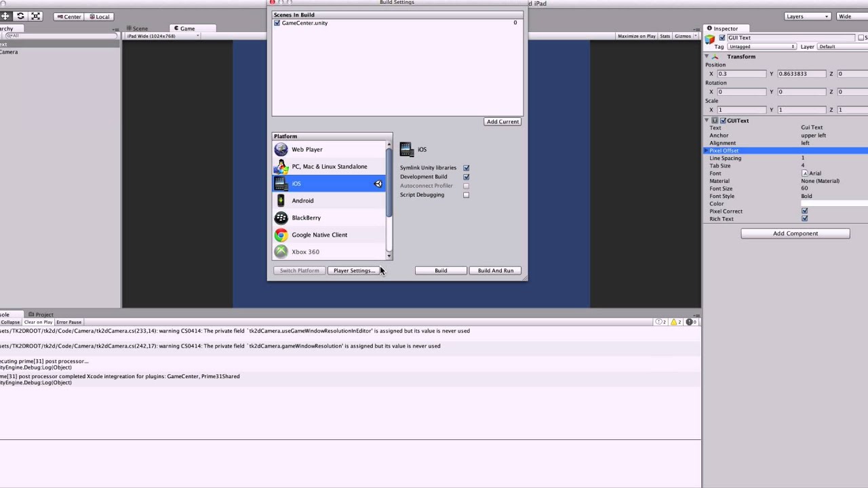This screenshot has height=488, width=868.
Task: Select the Rotate tool in the toolbar
Action: pyautogui.click(x=20, y=16)
